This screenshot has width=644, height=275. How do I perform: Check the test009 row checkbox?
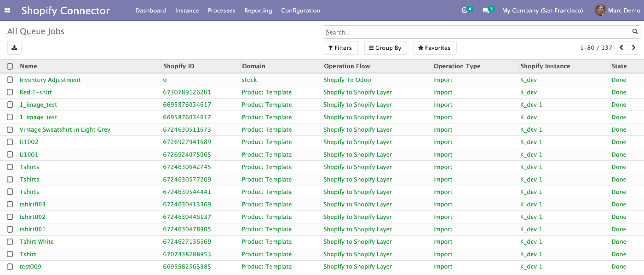[x=10, y=266]
